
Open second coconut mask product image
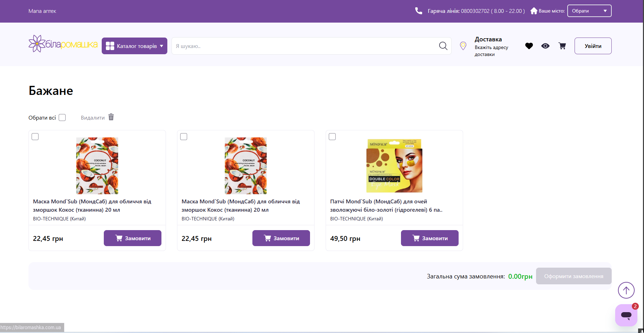point(246,165)
